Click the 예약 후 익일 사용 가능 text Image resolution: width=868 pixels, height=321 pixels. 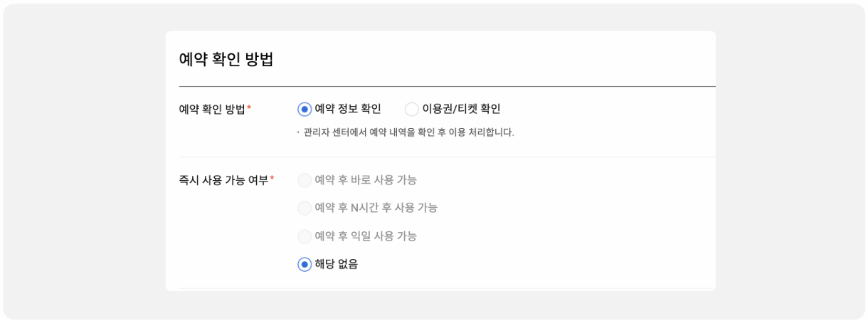click(366, 236)
